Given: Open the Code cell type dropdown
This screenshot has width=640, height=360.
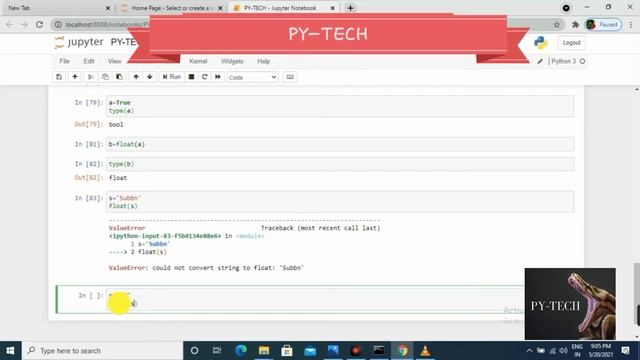Looking at the screenshot, I should (x=253, y=77).
